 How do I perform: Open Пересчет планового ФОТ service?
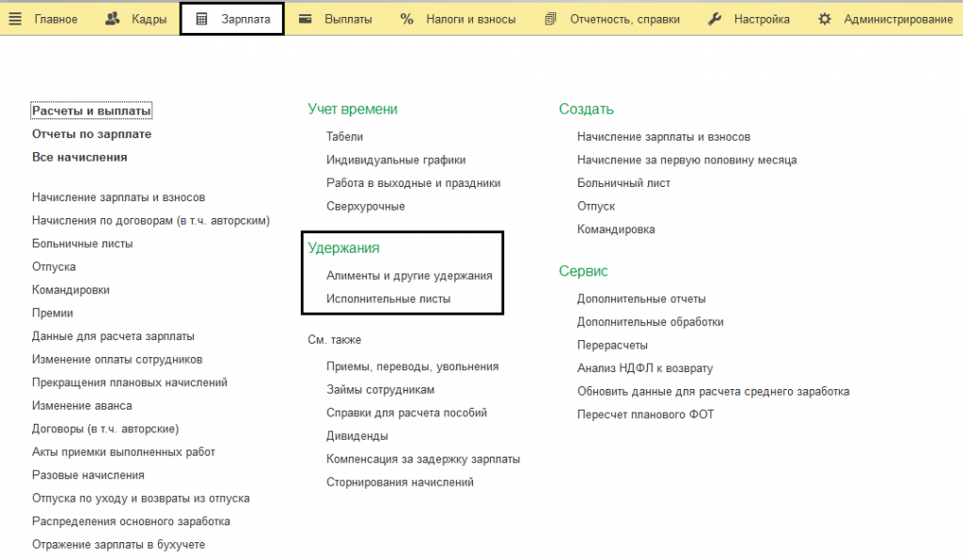pyautogui.click(x=645, y=414)
